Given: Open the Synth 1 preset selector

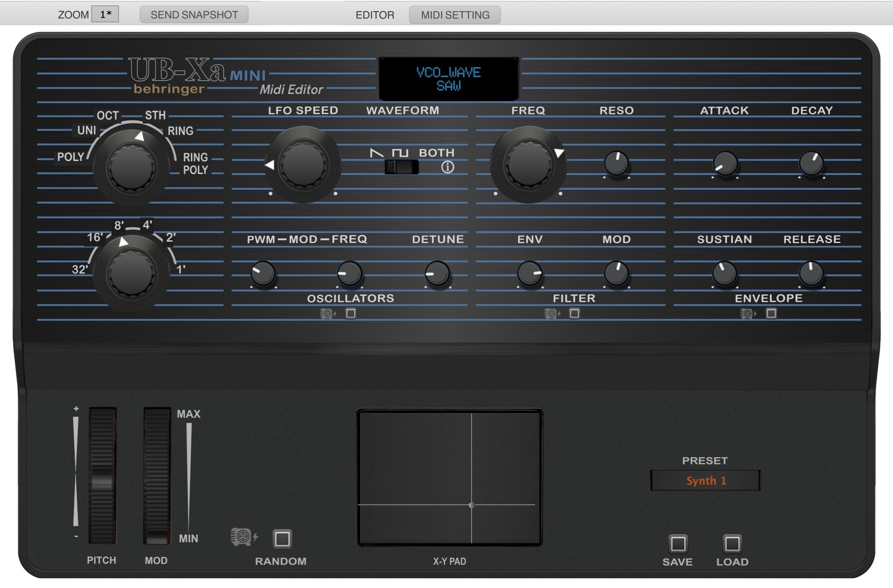Looking at the screenshot, I should coord(705,481).
